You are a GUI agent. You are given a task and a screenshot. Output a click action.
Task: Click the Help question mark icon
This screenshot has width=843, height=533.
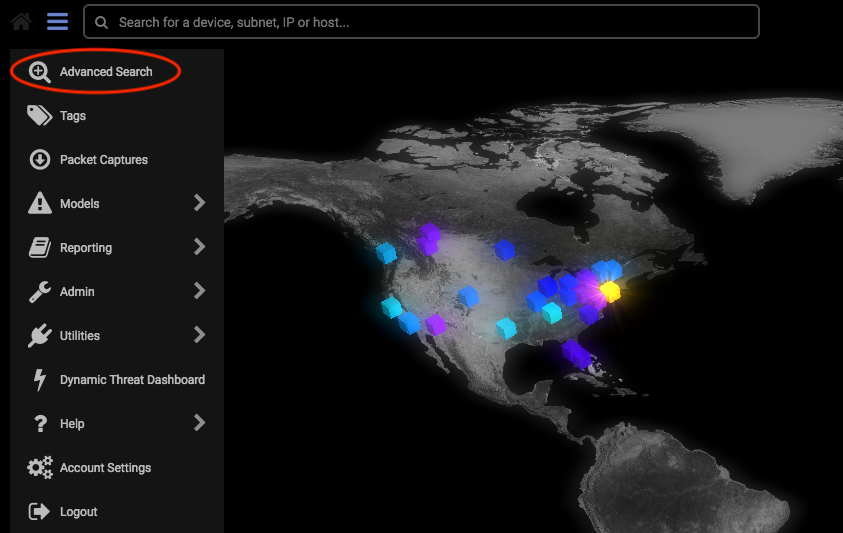click(40, 424)
